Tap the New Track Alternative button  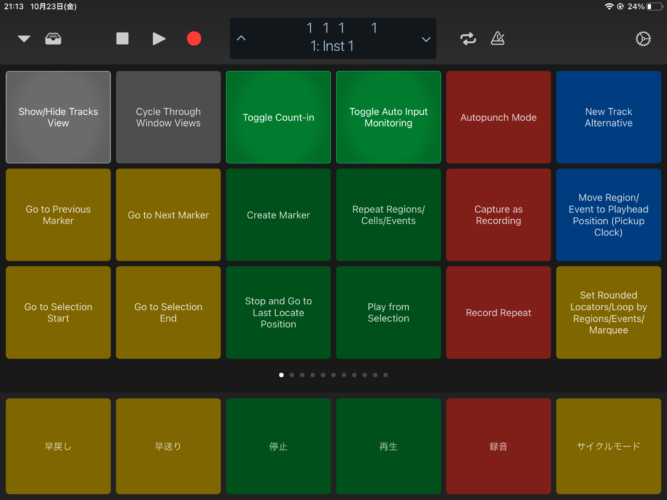click(608, 118)
